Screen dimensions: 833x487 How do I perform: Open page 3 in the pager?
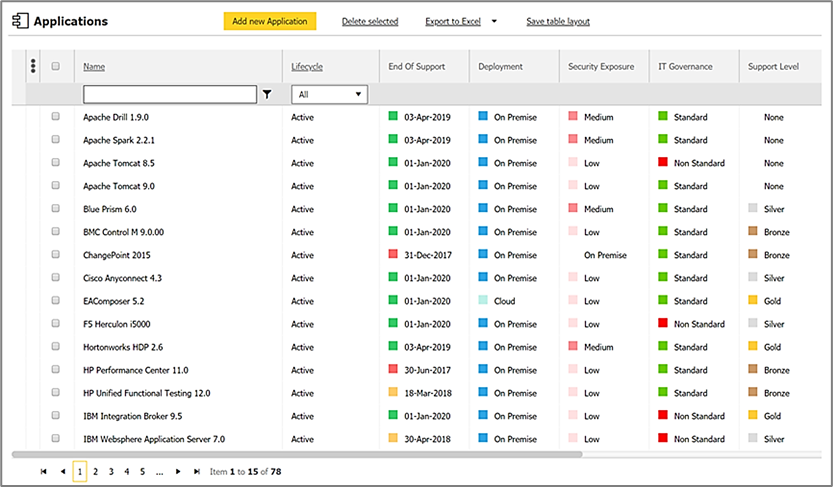[111, 471]
